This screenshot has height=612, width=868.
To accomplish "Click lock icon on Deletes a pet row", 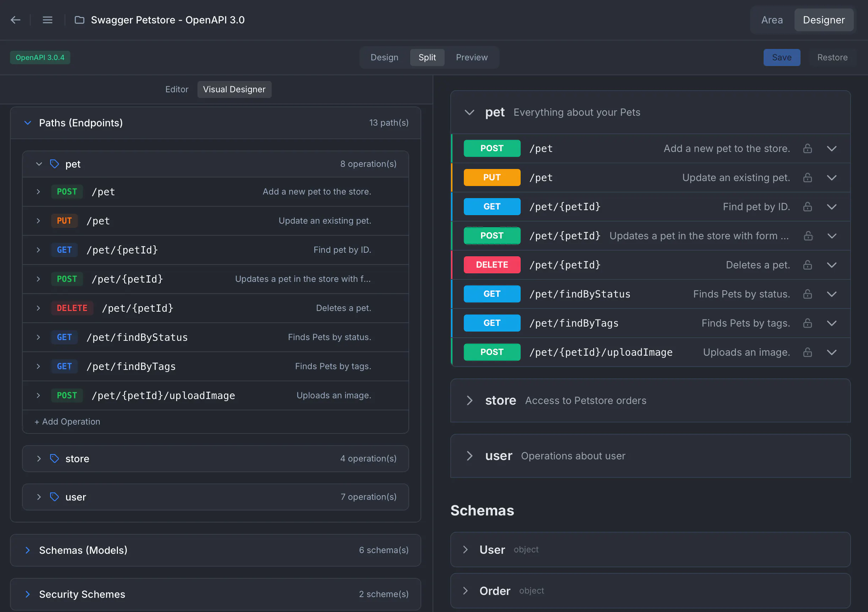I will 808,265.
